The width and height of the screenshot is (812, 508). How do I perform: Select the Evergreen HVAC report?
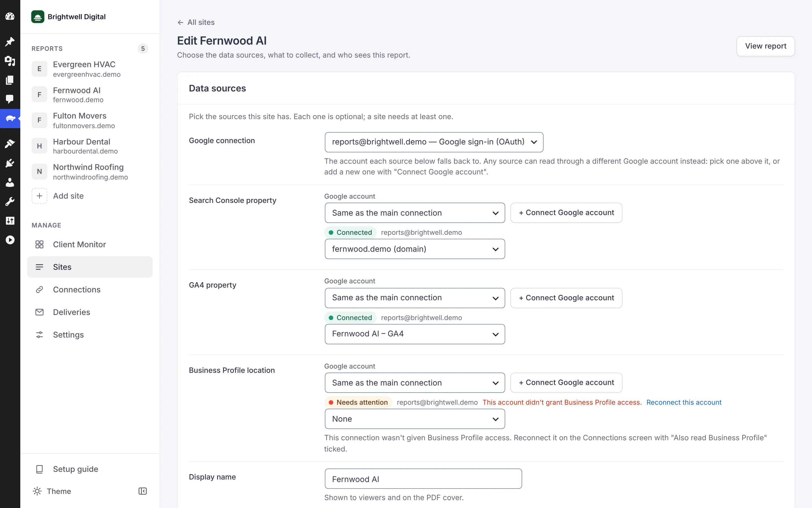click(90, 69)
